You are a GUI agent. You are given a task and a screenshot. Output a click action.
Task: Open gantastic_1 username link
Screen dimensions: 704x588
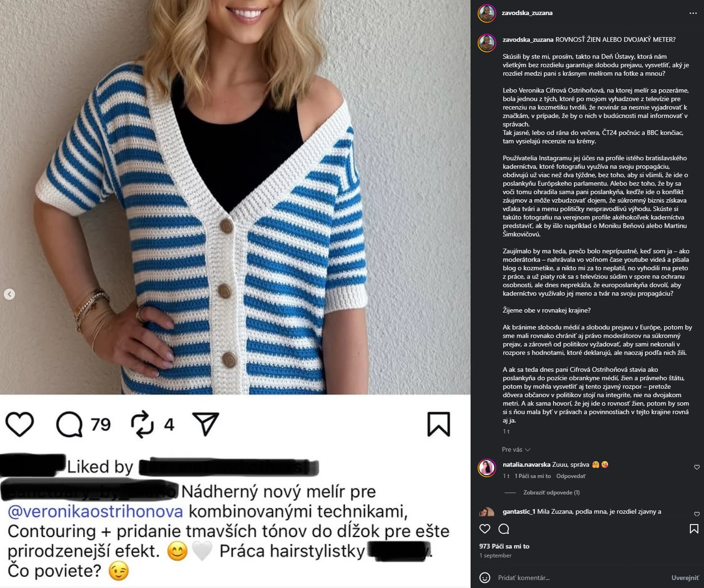tap(519, 511)
